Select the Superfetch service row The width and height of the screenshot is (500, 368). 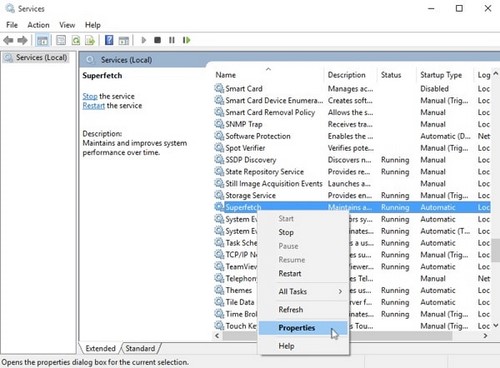[352, 207]
